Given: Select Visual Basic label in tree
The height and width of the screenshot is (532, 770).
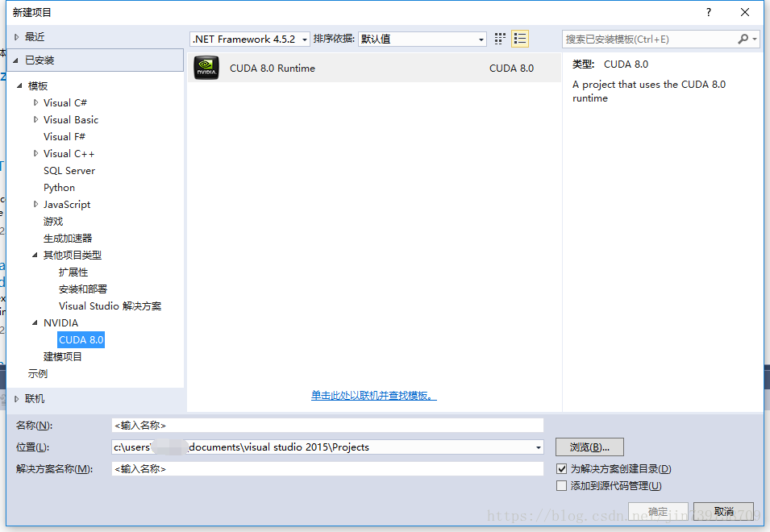Looking at the screenshot, I should (71, 120).
